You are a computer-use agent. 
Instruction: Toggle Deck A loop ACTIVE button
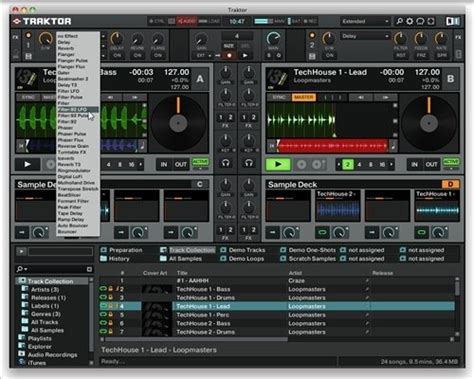tap(200, 162)
